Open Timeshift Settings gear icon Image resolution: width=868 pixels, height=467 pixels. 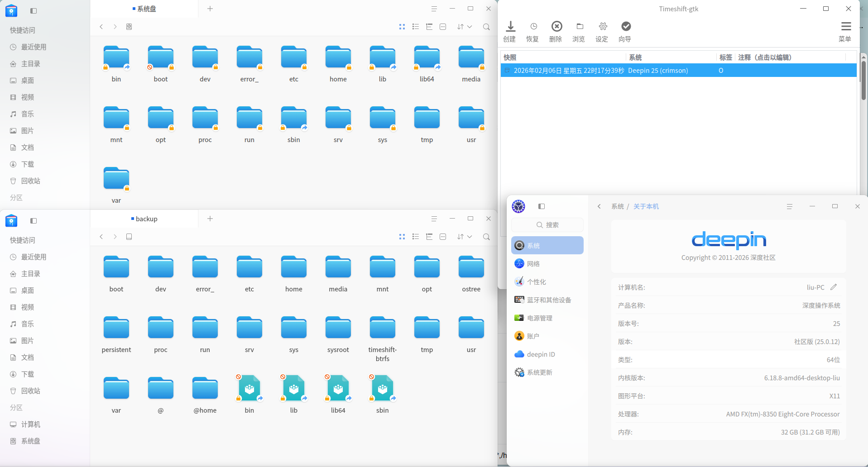click(602, 27)
